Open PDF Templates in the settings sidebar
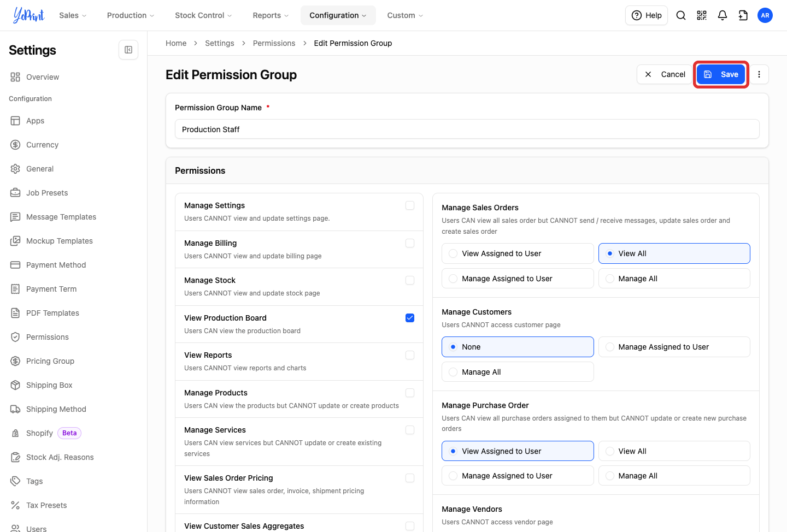 coord(52,313)
